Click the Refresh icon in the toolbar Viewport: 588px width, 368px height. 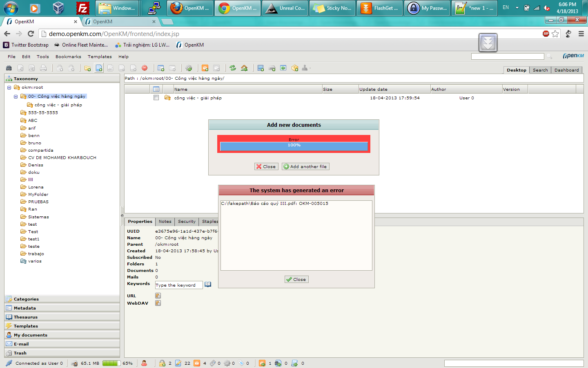pyautogui.click(x=232, y=68)
